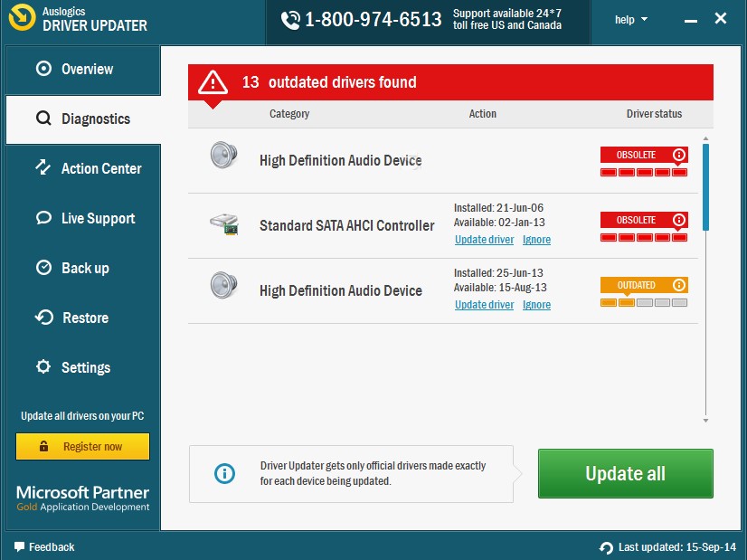Open the help dropdown menu
This screenshot has height=560, width=747.
click(631, 20)
